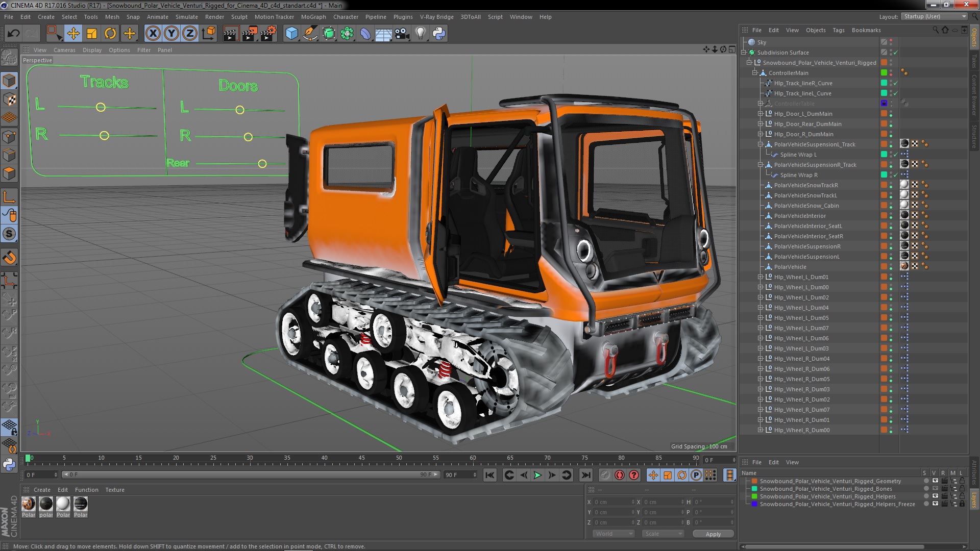Toggle visibility dots for Sky object
The image size is (980, 551).
[x=891, y=42]
